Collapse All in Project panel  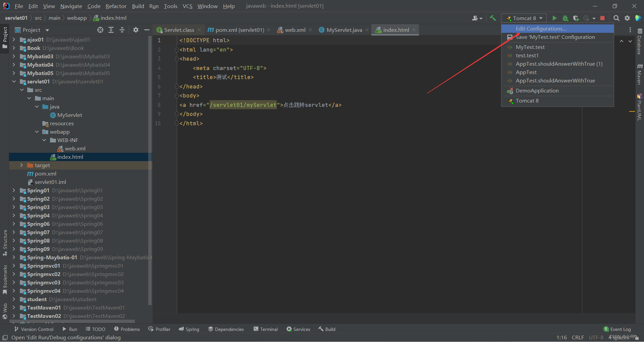tap(122, 30)
